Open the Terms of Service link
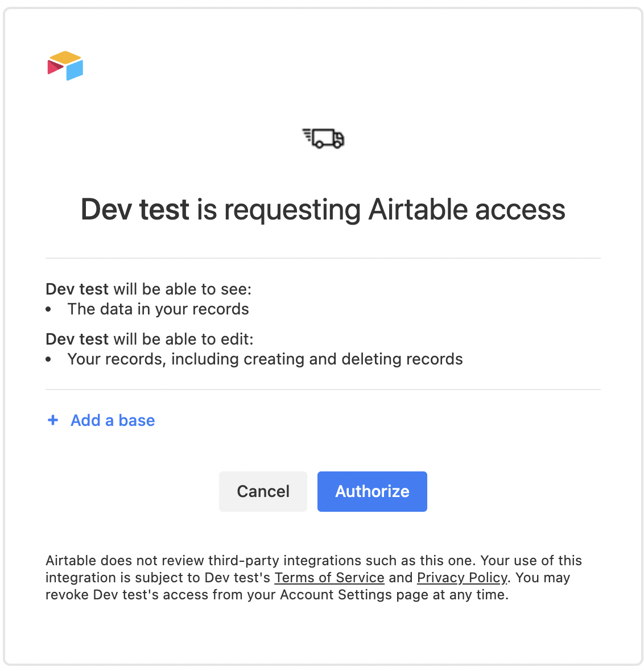 [x=329, y=577]
